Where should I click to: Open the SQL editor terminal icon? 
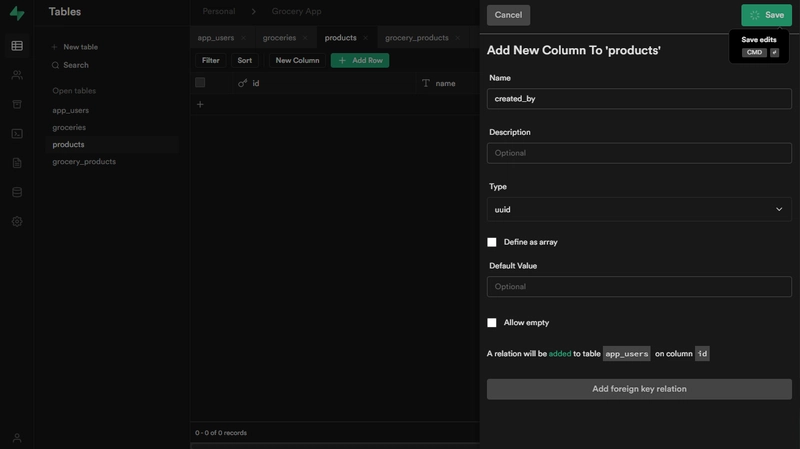click(x=17, y=134)
